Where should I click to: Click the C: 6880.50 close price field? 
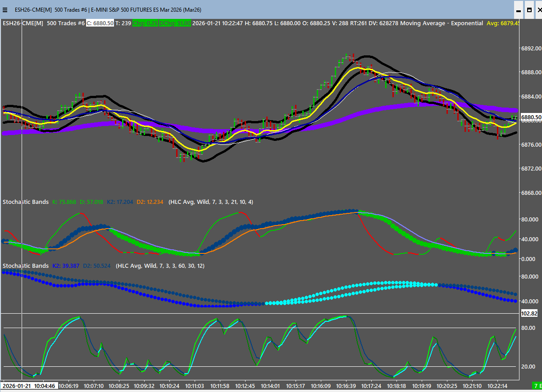tap(100, 23)
